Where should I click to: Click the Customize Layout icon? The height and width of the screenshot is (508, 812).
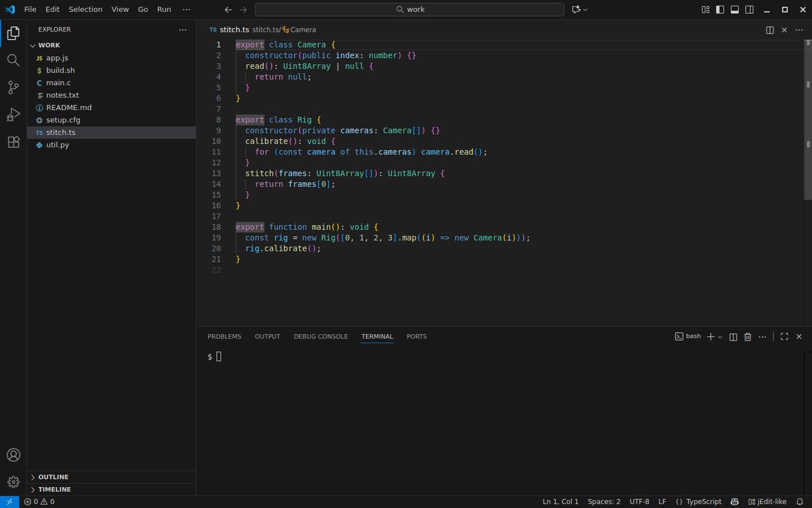tap(705, 10)
